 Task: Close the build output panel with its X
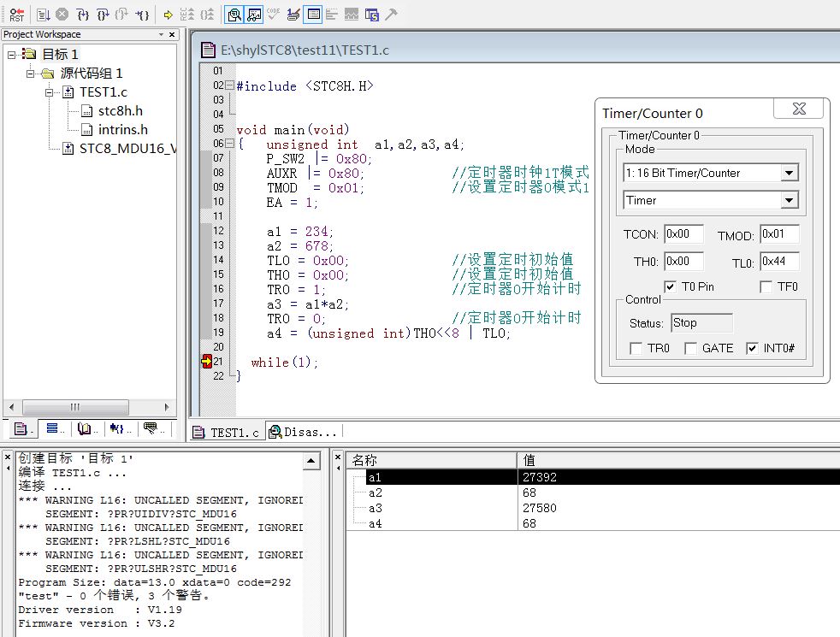click(8, 457)
